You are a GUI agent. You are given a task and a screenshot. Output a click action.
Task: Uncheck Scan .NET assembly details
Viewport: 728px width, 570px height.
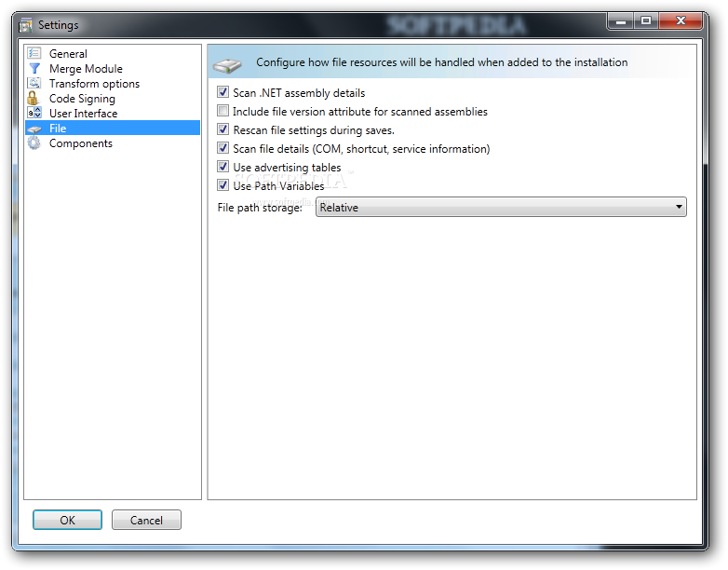click(x=222, y=92)
